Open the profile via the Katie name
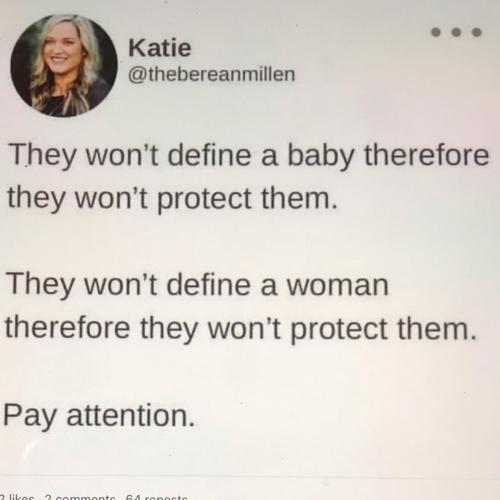 [x=160, y=48]
